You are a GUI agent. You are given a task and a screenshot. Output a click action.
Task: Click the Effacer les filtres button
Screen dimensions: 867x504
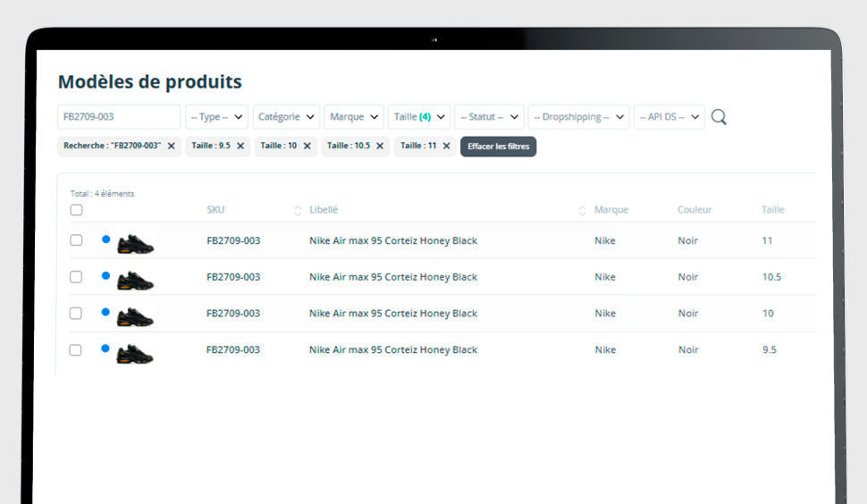[x=498, y=146]
